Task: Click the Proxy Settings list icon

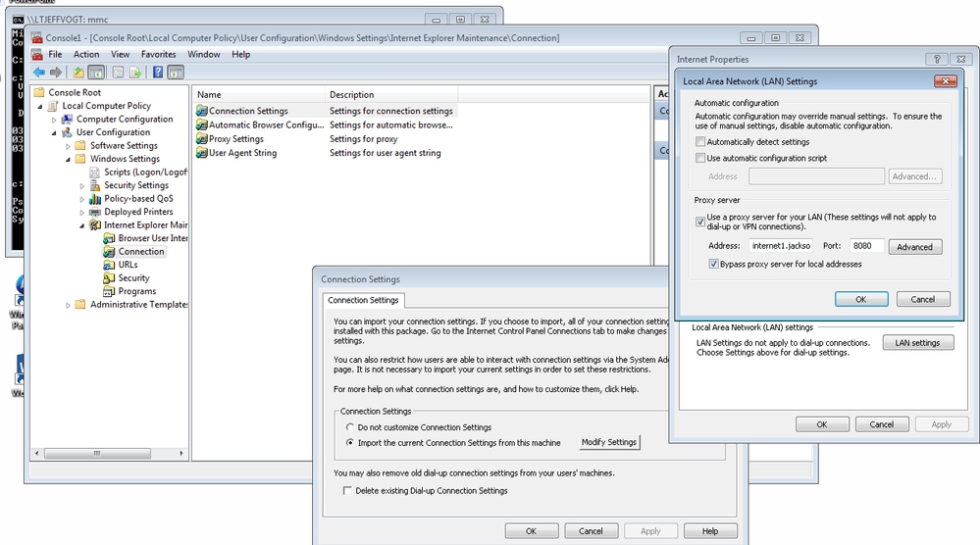Action: pos(202,138)
